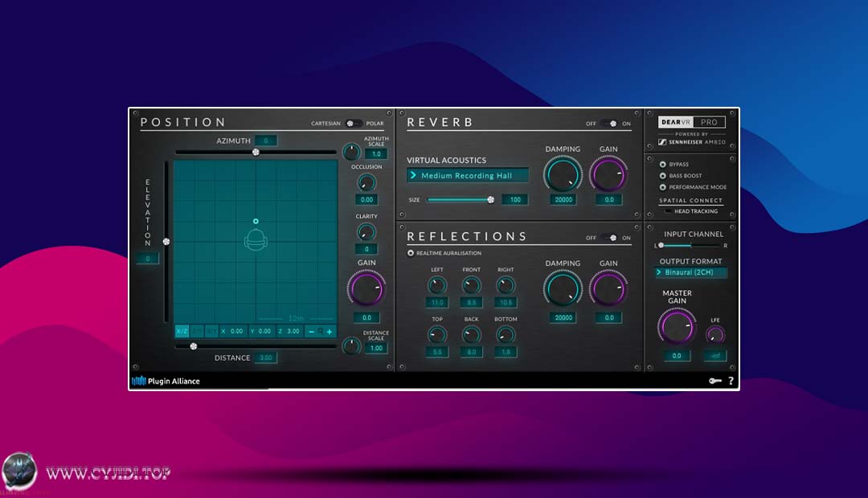This screenshot has width=868, height=498.
Task: Click the Back wall distance knob
Action: point(471,335)
